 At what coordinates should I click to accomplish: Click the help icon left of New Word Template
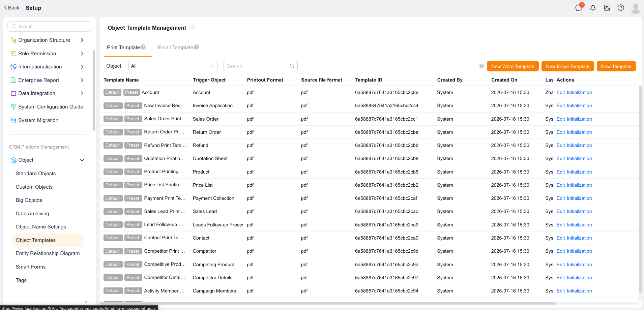[481, 66]
